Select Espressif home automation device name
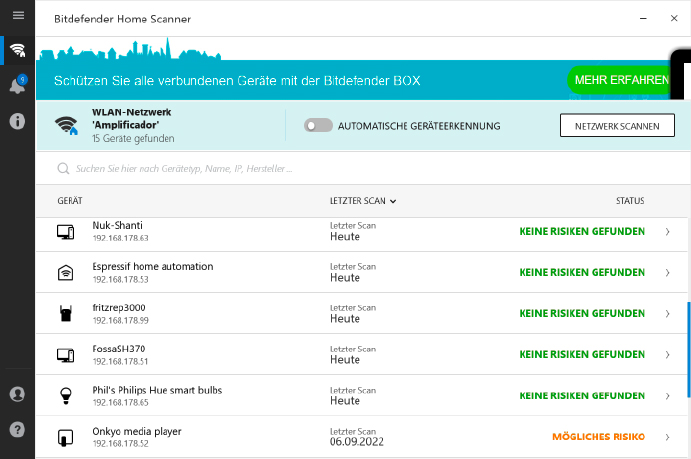This screenshot has height=459, width=691. [x=152, y=267]
